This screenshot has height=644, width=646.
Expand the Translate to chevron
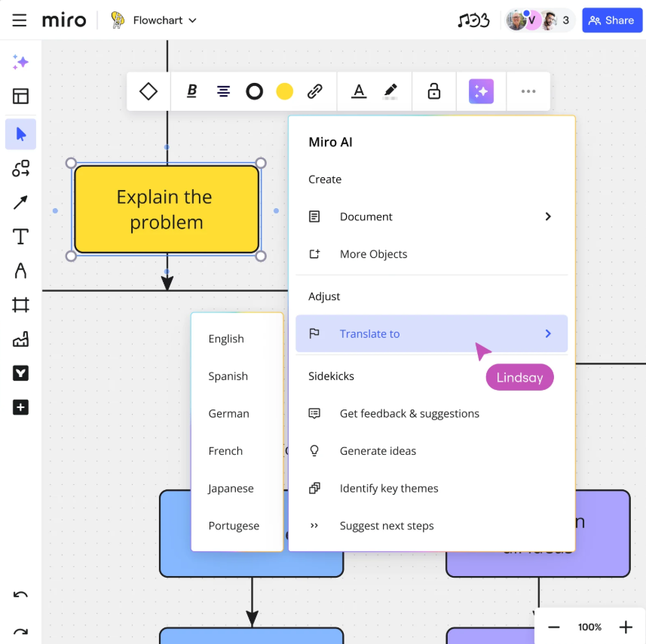click(548, 333)
